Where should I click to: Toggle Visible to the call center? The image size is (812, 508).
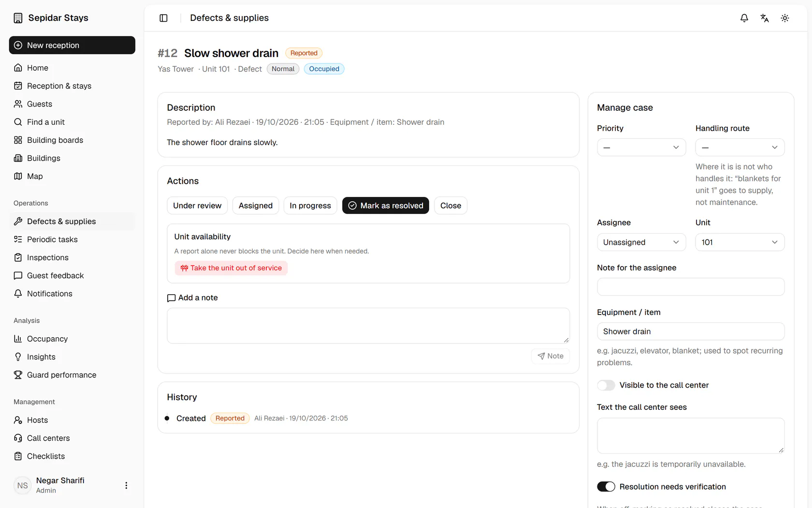click(606, 385)
